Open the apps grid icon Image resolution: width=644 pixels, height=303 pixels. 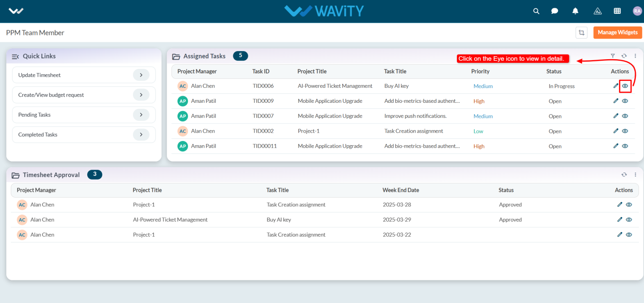pyautogui.click(x=617, y=11)
